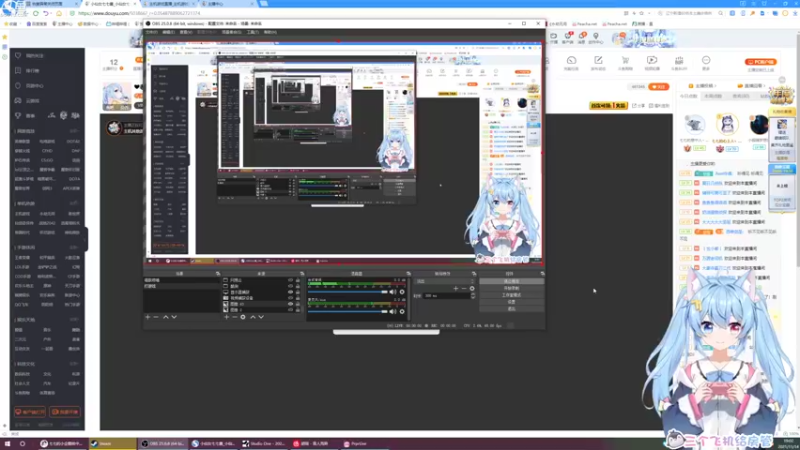Open OBS Tools menu
This screenshot has width=800, height=450.
[x=253, y=32]
